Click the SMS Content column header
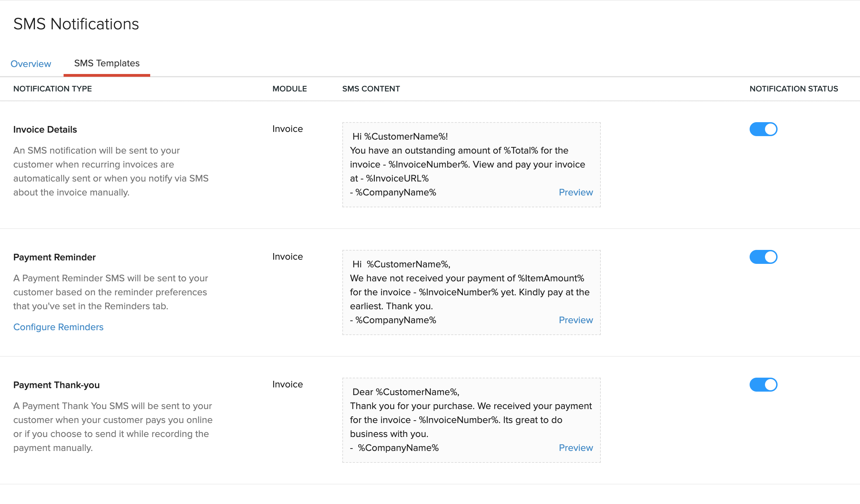This screenshot has width=860, height=504. [x=371, y=89]
